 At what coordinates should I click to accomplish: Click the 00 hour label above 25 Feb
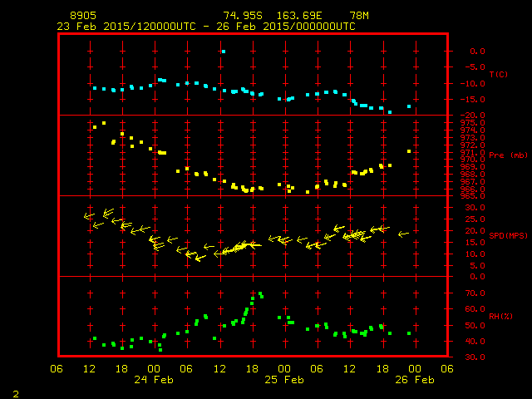click(284, 369)
